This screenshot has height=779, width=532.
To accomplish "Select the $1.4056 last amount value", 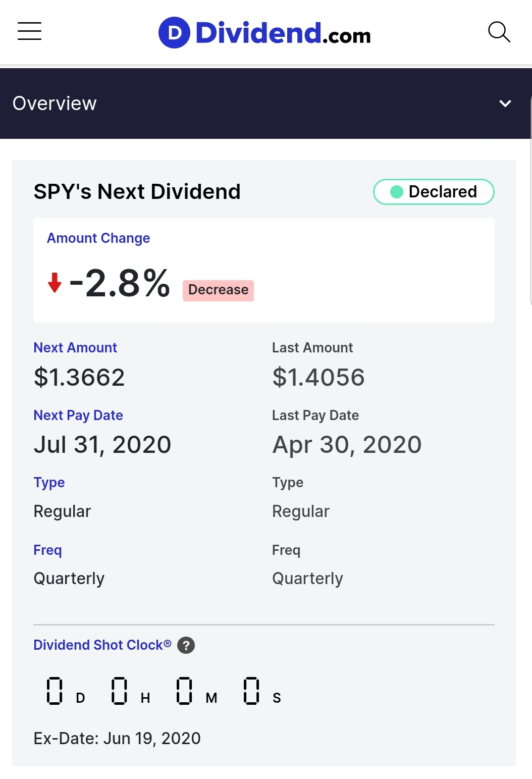I will (x=318, y=378).
